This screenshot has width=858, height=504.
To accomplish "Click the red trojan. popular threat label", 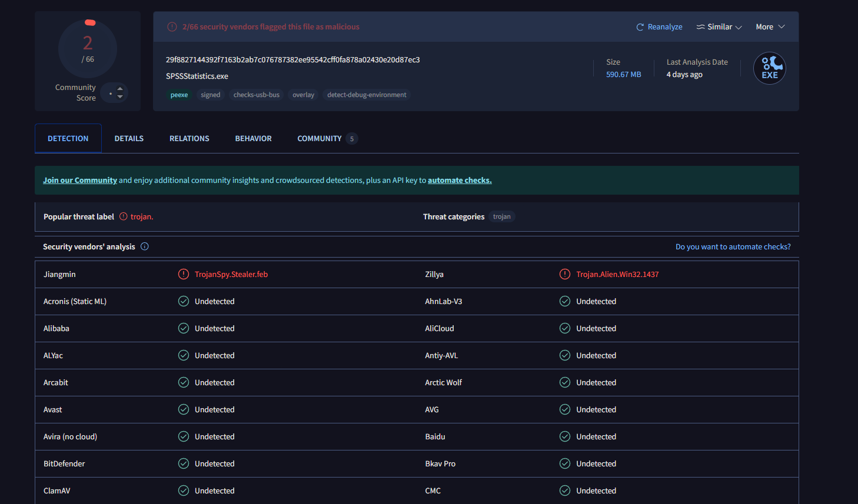I will tap(142, 216).
